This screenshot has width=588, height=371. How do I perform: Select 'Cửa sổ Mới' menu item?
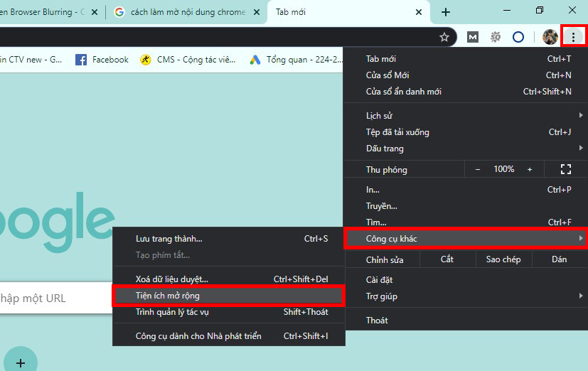[466, 75]
